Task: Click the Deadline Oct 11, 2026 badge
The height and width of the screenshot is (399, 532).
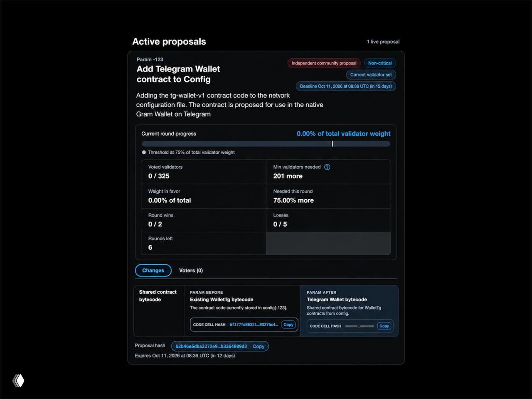Action: point(346,86)
